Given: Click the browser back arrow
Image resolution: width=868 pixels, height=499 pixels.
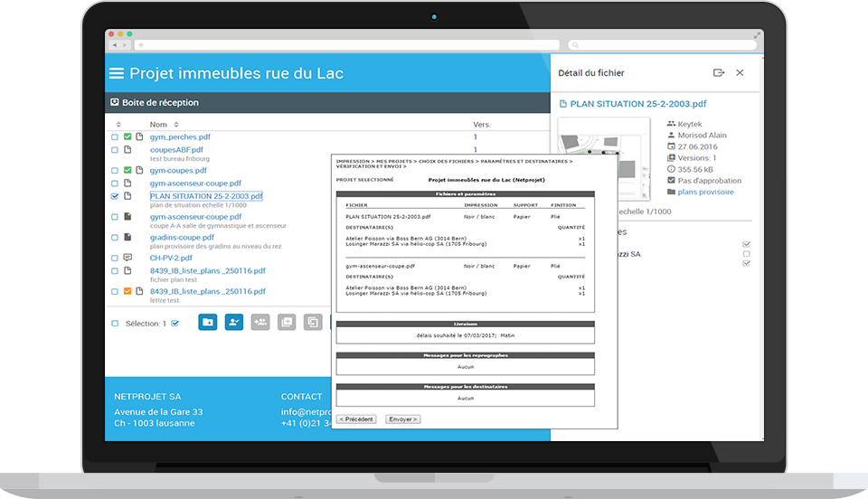Looking at the screenshot, I should [115, 45].
